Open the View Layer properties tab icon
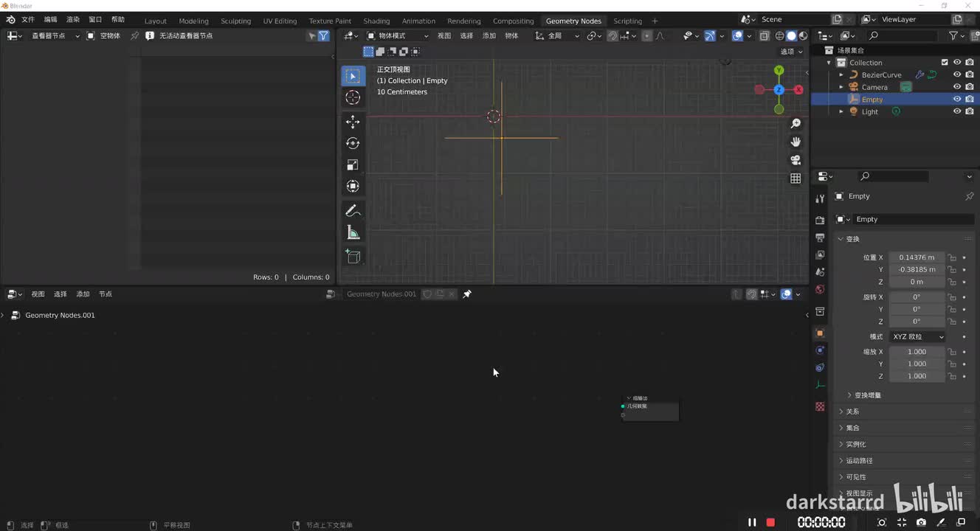 click(820, 254)
